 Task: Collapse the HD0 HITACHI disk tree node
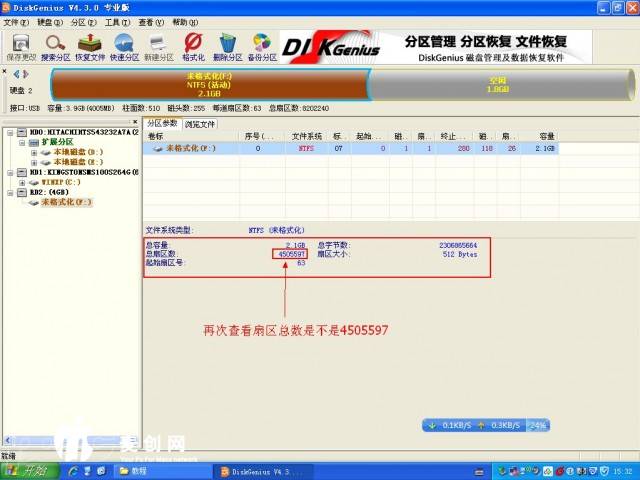click(x=8, y=132)
